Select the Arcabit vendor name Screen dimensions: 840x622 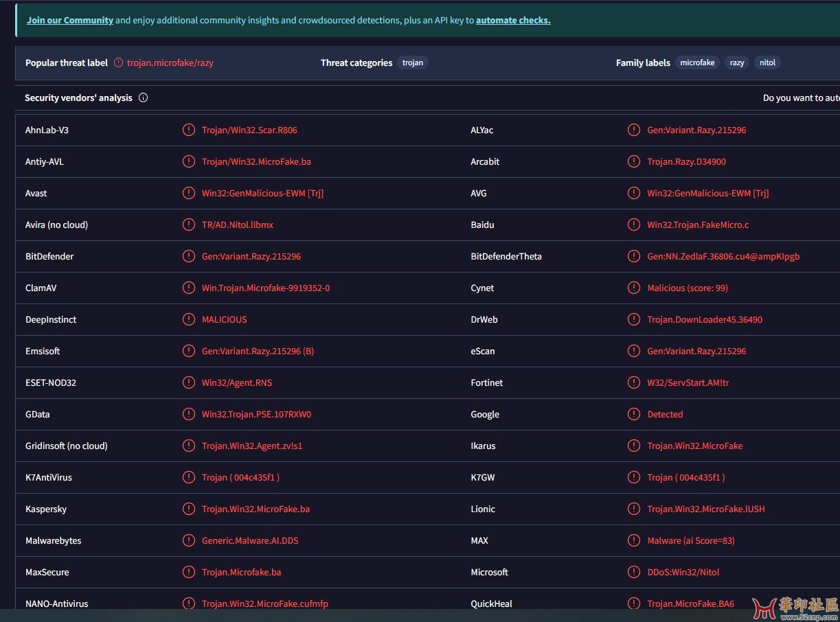485,161
